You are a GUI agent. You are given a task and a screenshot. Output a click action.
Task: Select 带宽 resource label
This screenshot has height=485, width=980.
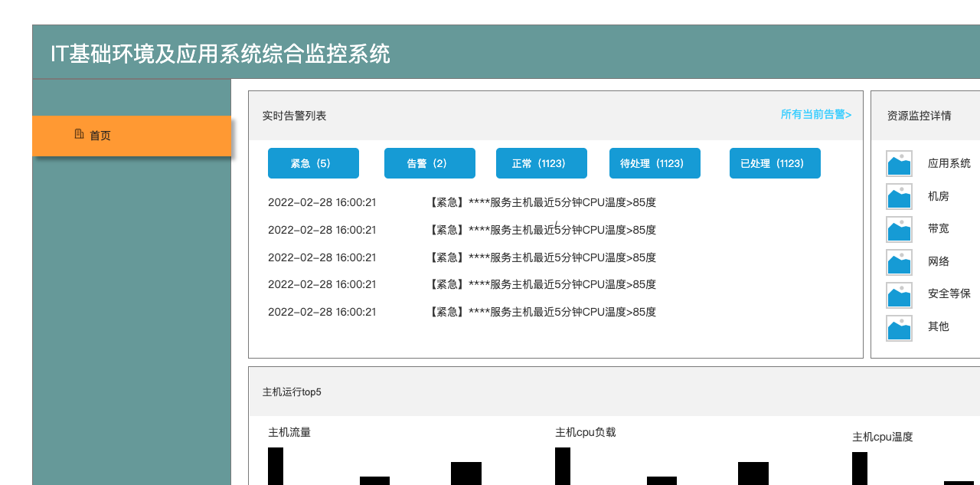point(939,228)
